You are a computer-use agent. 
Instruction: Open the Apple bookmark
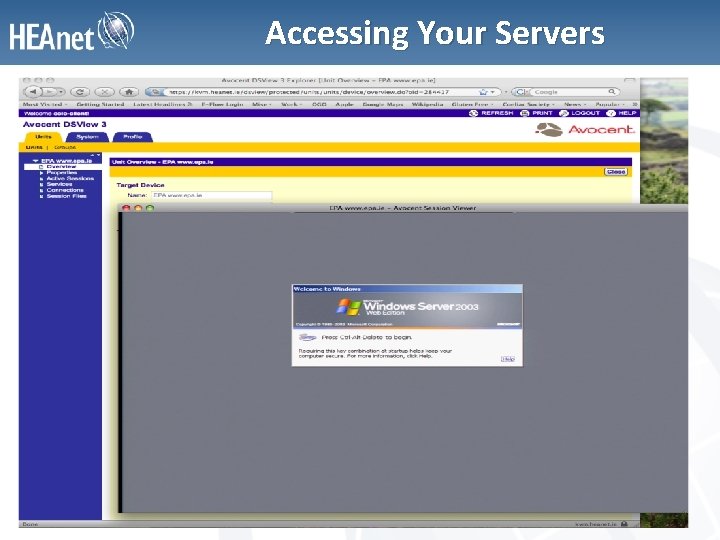coord(344,105)
